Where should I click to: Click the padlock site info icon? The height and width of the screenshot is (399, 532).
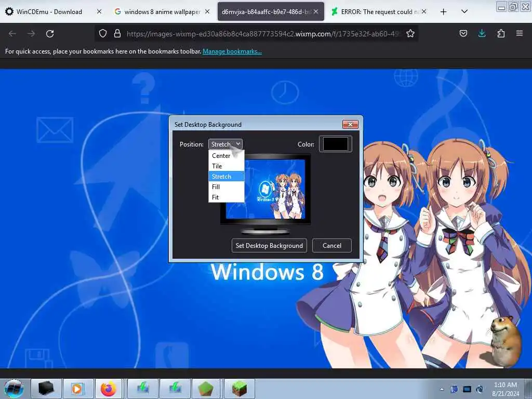[x=117, y=33]
